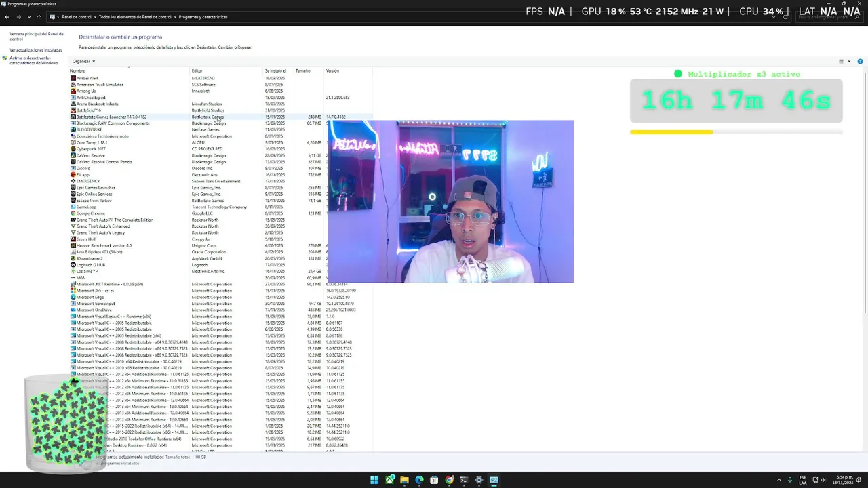Show hidden tray icons chevron

tap(778, 480)
